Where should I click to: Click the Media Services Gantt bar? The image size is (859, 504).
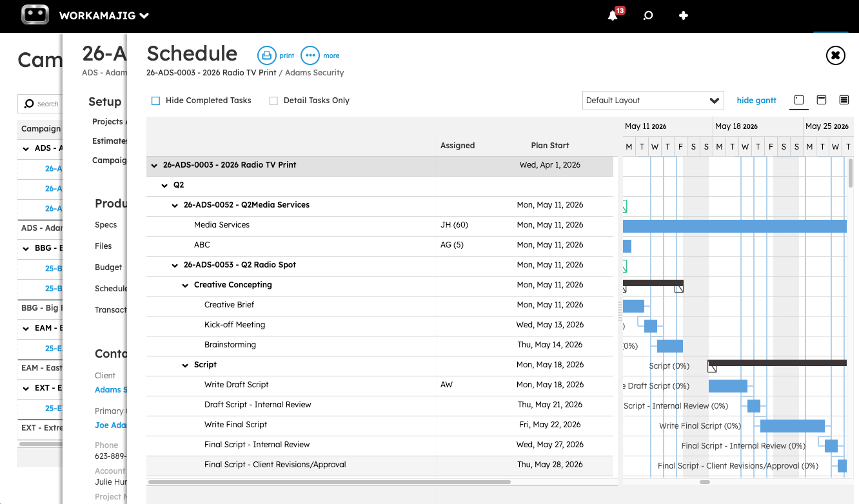(735, 226)
